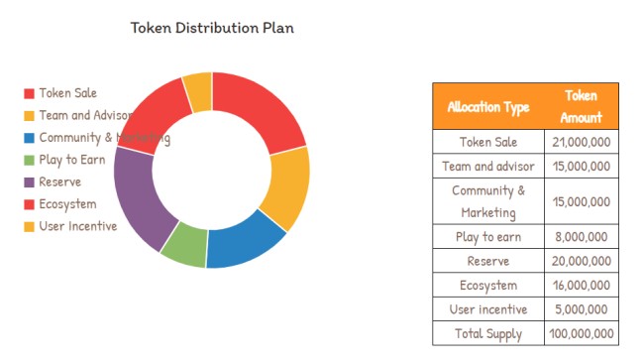The height and width of the screenshot is (363, 644).
Task: Click the Play to earn table cell
Action: (x=488, y=237)
